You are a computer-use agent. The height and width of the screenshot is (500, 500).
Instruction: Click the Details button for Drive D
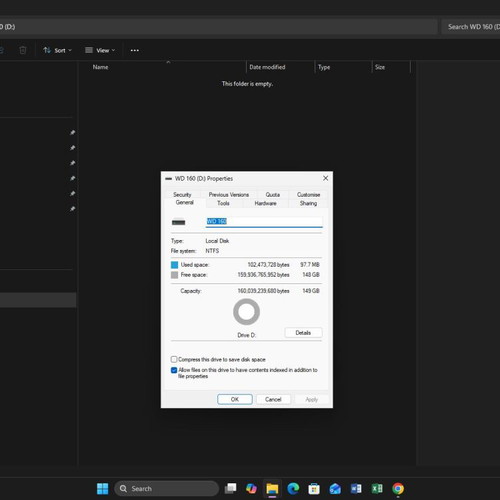[x=303, y=333]
